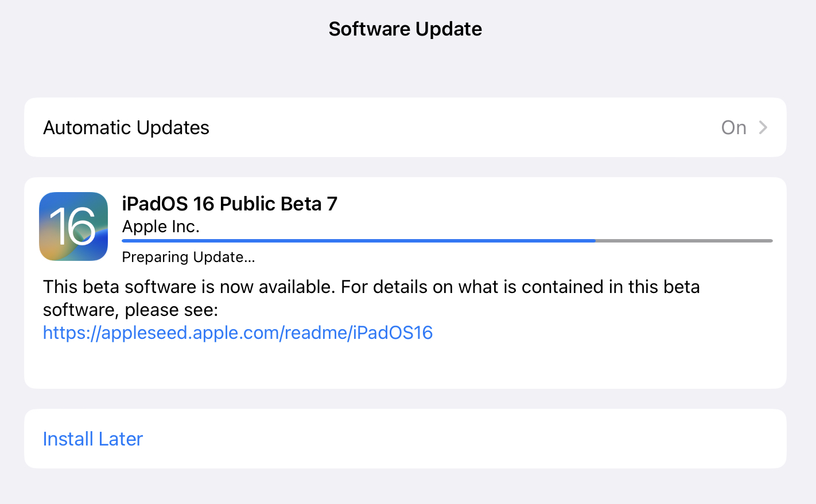Viewport: 816px width, 504px height.
Task: Tap empty space inside the Install Later row
Action: (x=459, y=439)
